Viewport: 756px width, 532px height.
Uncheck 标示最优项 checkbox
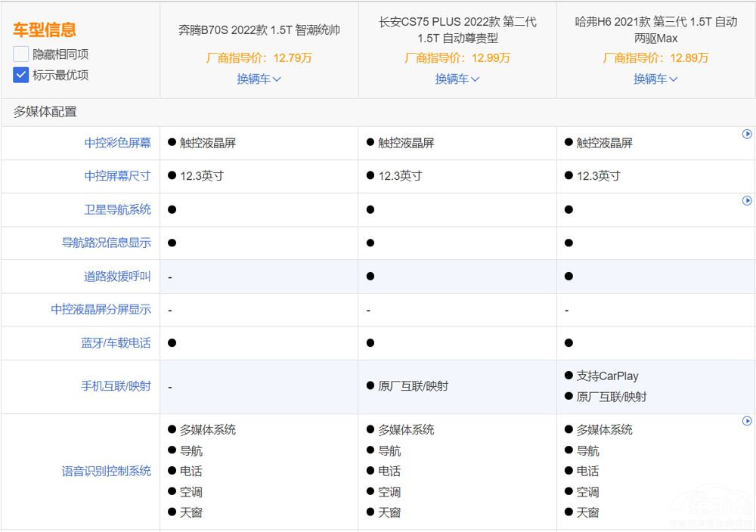pyautogui.click(x=21, y=75)
